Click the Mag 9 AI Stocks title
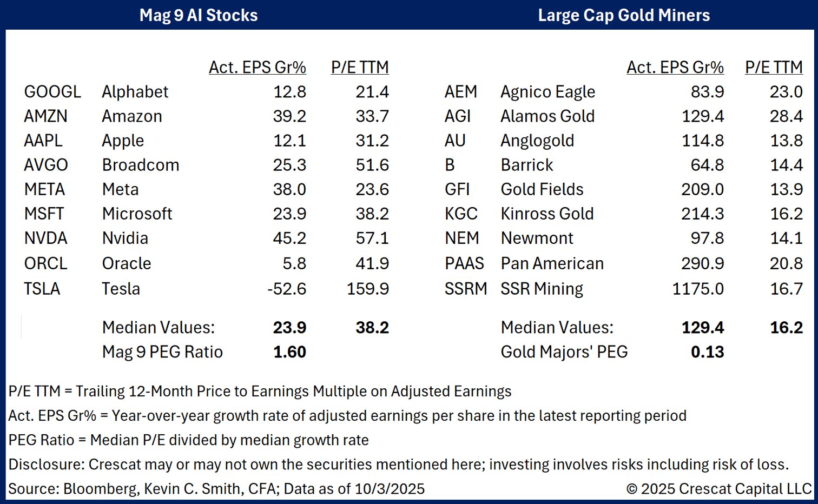 click(x=199, y=15)
